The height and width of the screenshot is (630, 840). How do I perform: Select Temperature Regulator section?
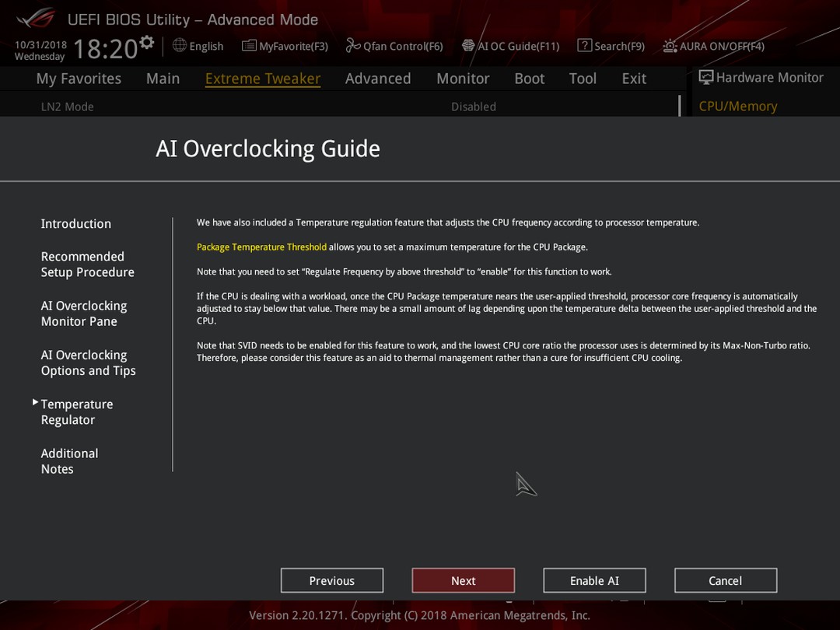[x=76, y=412]
